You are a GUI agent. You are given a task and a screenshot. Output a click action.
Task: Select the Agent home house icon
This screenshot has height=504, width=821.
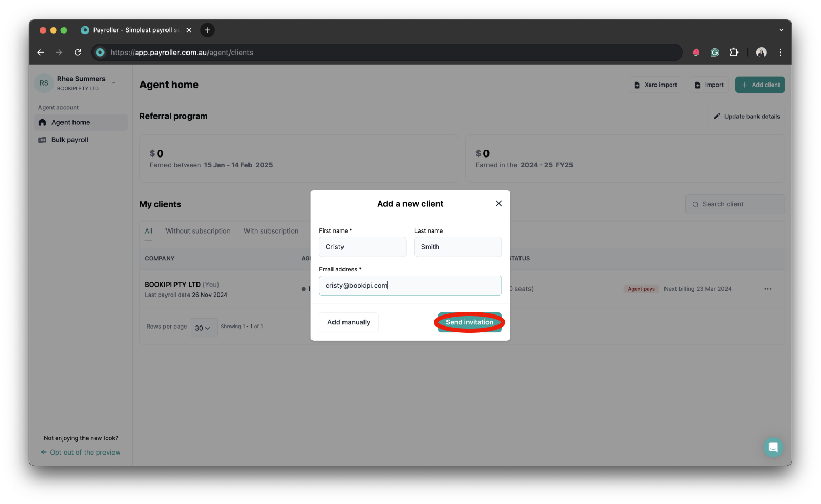tap(42, 122)
